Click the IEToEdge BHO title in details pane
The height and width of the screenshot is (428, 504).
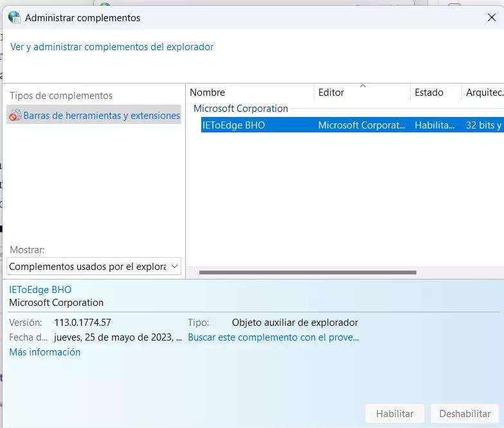tap(40, 290)
